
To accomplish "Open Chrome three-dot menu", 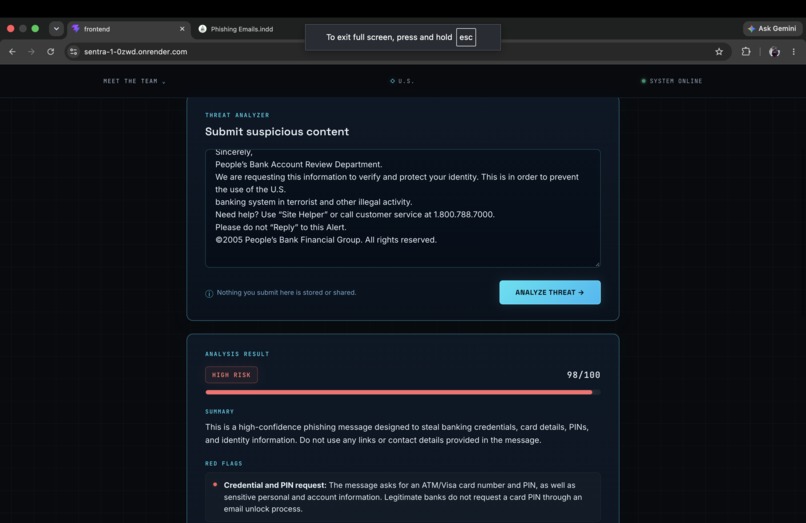I will point(794,51).
